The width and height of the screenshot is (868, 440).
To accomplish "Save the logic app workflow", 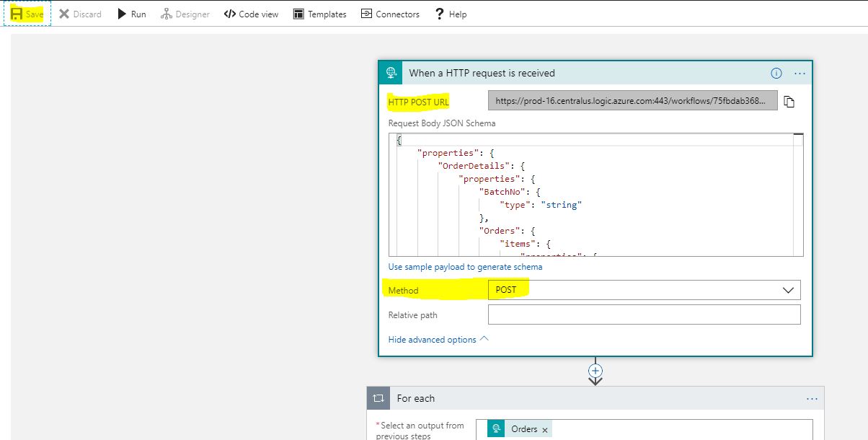I will point(27,14).
